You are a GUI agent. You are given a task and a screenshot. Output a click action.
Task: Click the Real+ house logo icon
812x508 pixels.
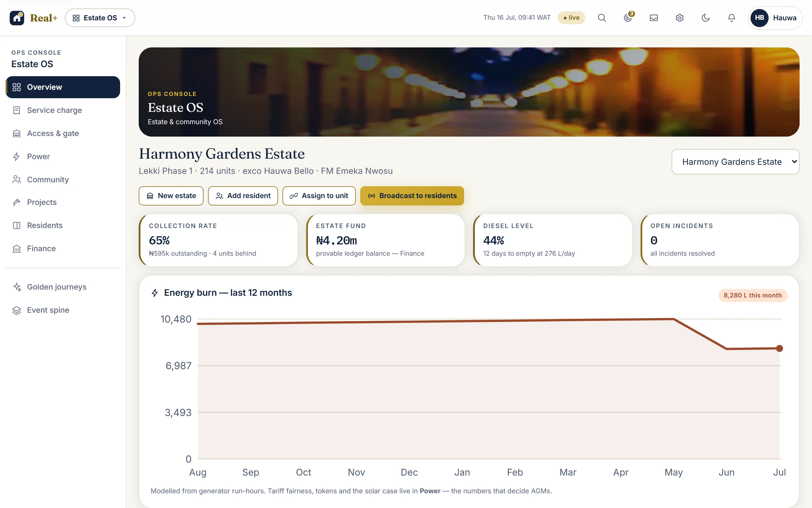click(x=17, y=18)
